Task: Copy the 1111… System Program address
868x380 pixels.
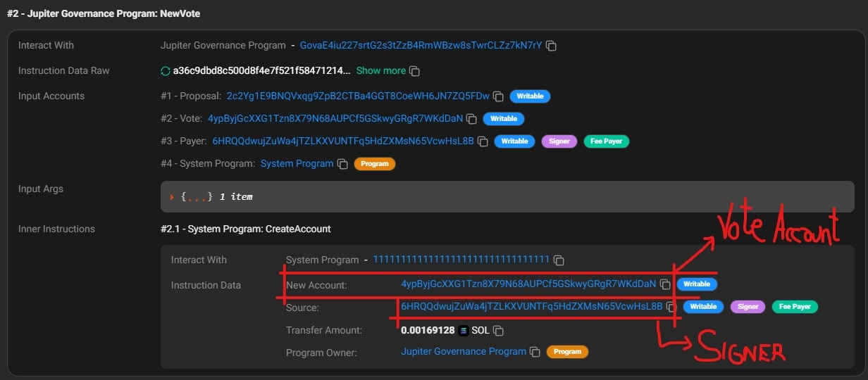Action: (559, 260)
